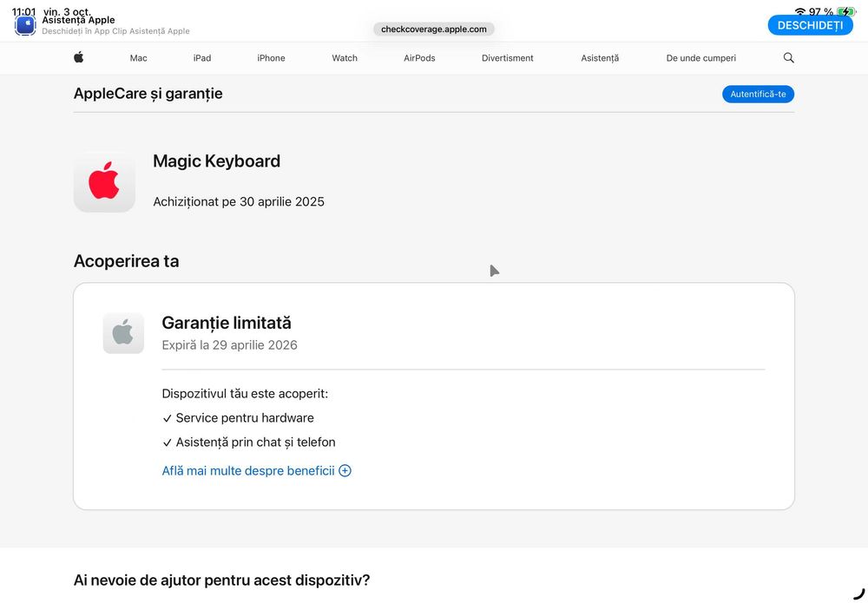The width and height of the screenshot is (868, 603).
Task: Open Află mai multe despre beneficii link
Action: coord(248,471)
